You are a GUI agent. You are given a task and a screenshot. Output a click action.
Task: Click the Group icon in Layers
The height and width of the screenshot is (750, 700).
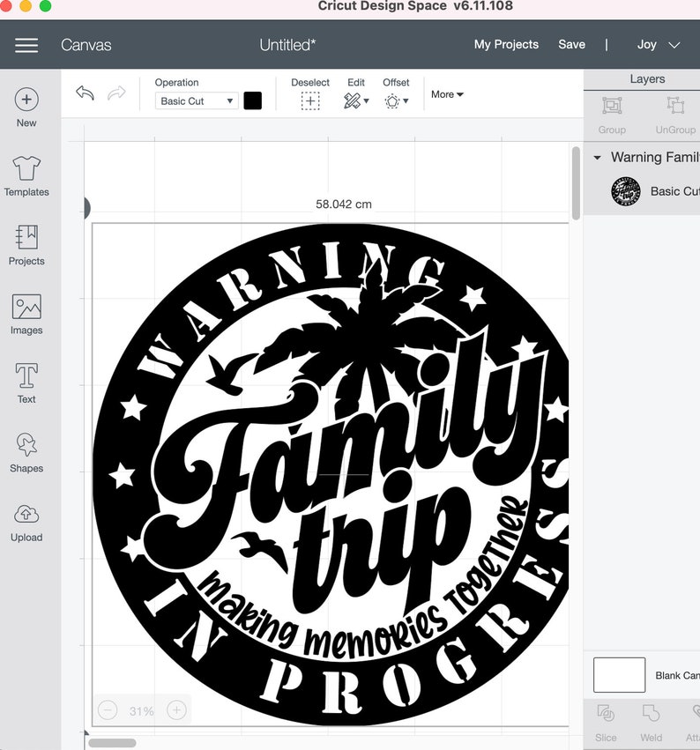pyautogui.click(x=612, y=105)
